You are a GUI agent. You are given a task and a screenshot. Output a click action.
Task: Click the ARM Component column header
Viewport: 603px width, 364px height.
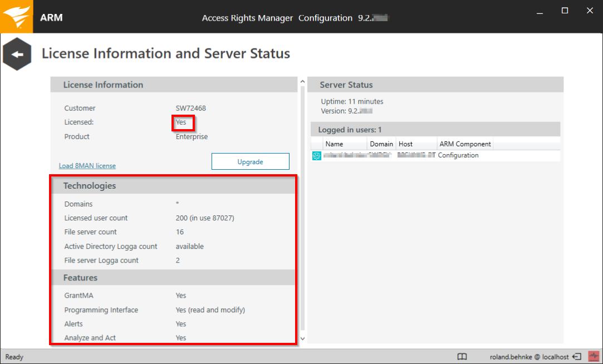[x=465, y=143]
